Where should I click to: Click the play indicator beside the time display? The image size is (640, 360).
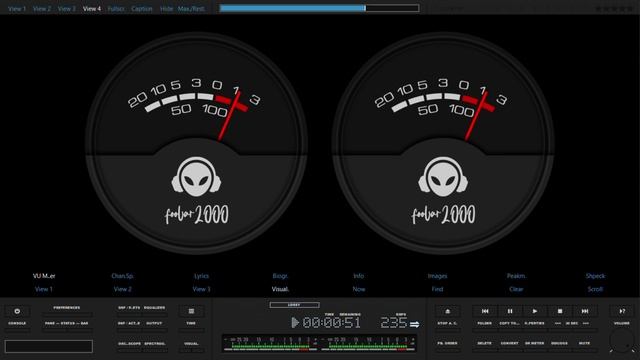[295, 322]
